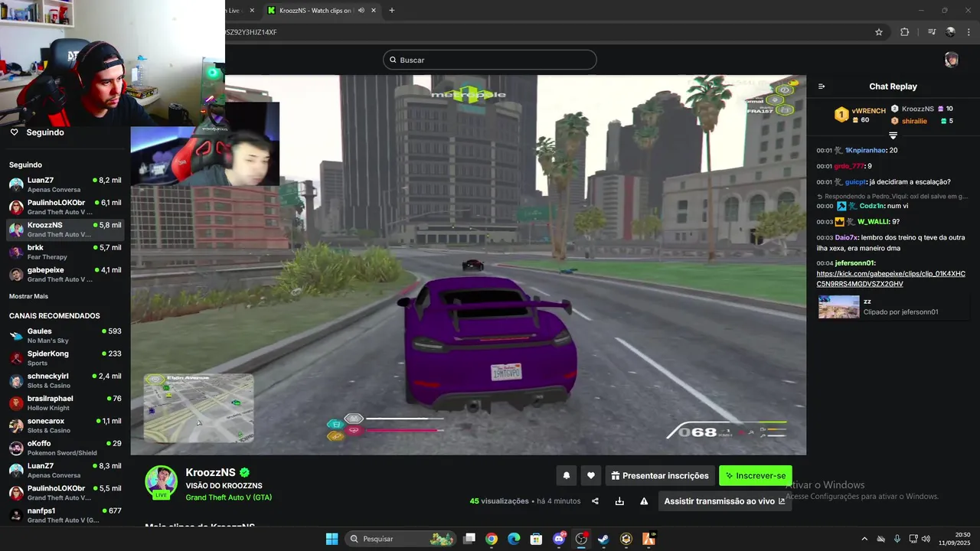This screenshot has height=551, width=980.
Task: Select the KroozzNS - Watch clips tab
Action: click(321, 10)
